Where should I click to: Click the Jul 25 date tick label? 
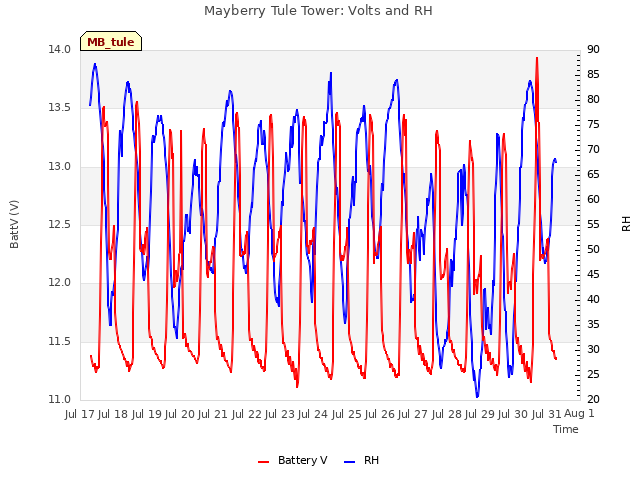coord(347,414)
